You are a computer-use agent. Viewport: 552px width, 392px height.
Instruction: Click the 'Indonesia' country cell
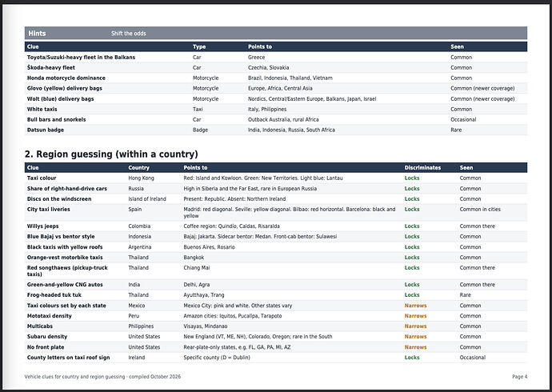pyautogui.click(x=140, y=237)
